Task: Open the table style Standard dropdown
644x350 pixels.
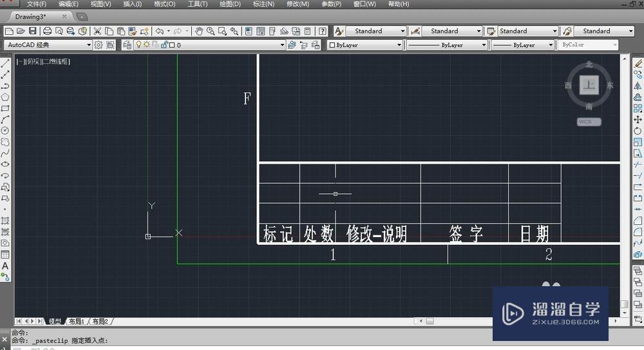Action: click(x=554, y=31)
